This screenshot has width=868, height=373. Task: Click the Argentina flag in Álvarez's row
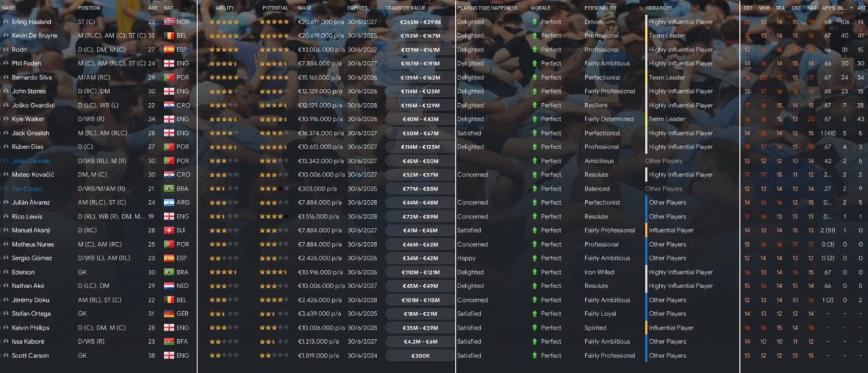(169, 202)
